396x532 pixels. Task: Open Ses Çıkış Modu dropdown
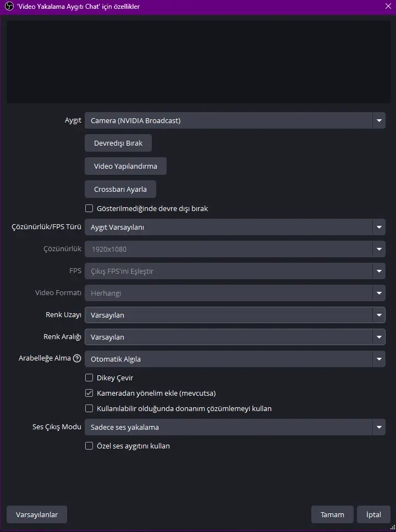tap(235, 427)
